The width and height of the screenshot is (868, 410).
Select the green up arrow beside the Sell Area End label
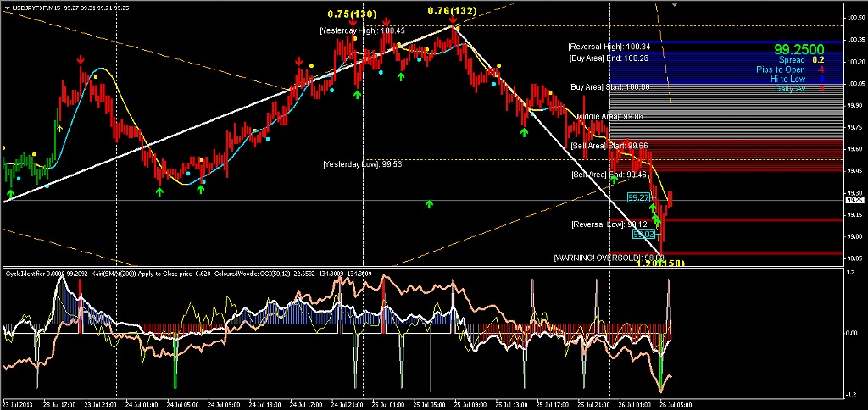(614, 178)
